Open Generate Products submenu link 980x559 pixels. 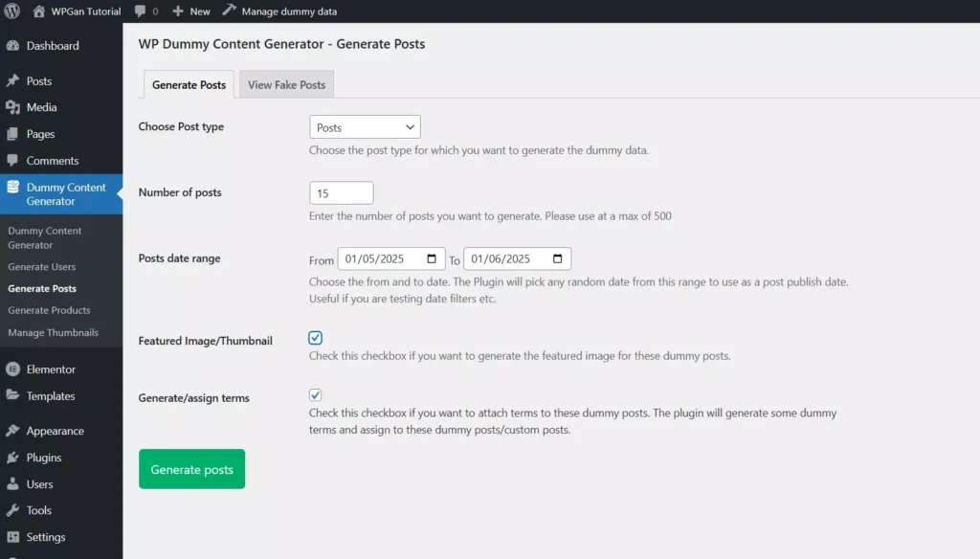[x=49, y=310]
